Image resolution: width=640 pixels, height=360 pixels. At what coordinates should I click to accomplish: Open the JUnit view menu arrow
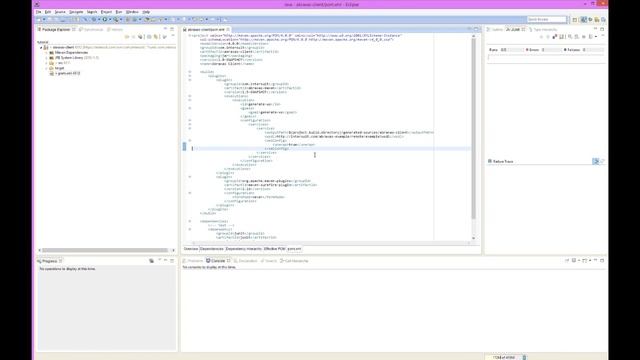tap(603, 36)
